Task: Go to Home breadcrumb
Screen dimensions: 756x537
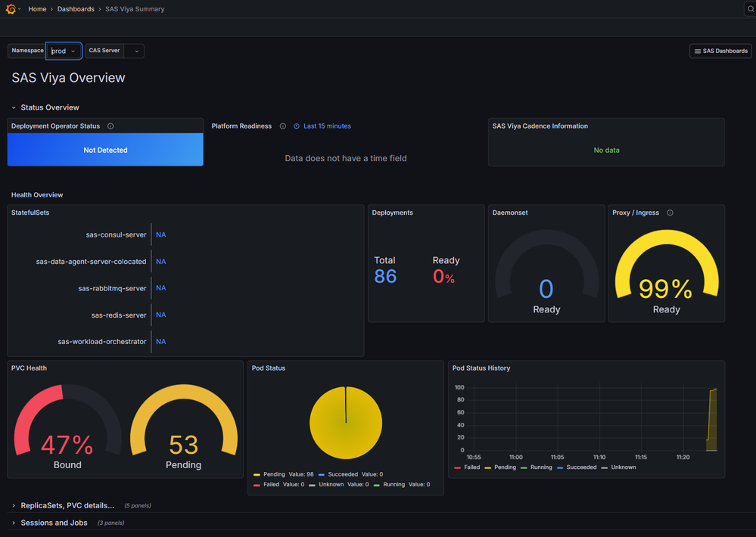Action: [x=37, y=9]
